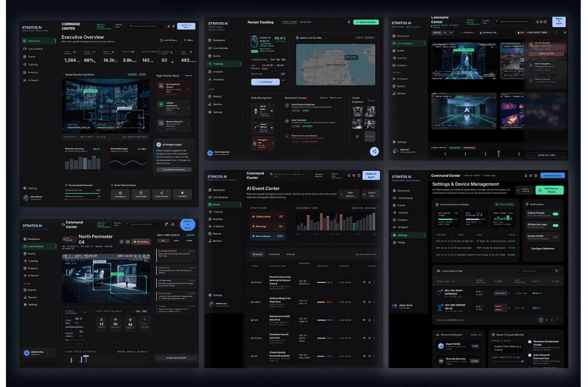Image resolution: width=588 pixels, height=387 pixels.
Task: Click the Export Stream share icon button
Action: (x=162, y=194)
